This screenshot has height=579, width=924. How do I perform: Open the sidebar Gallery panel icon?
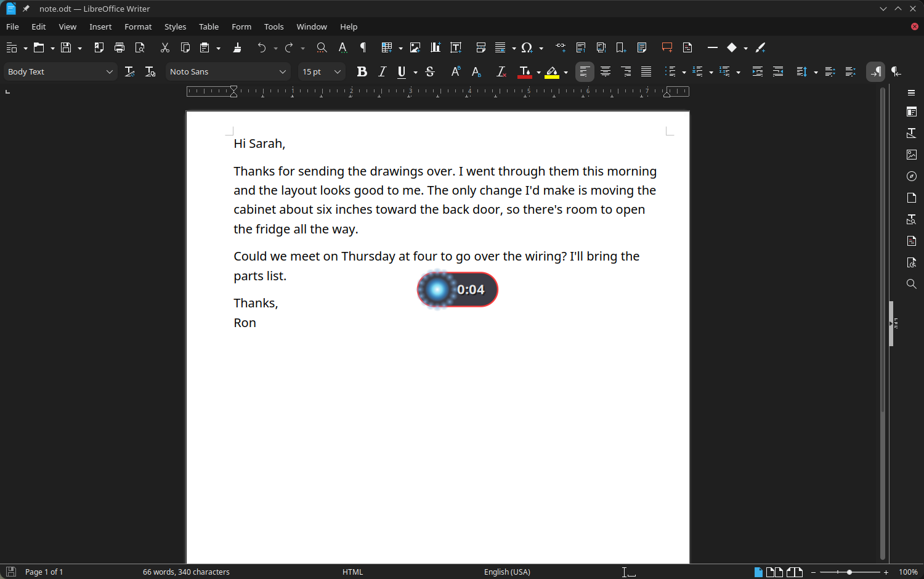912,155
